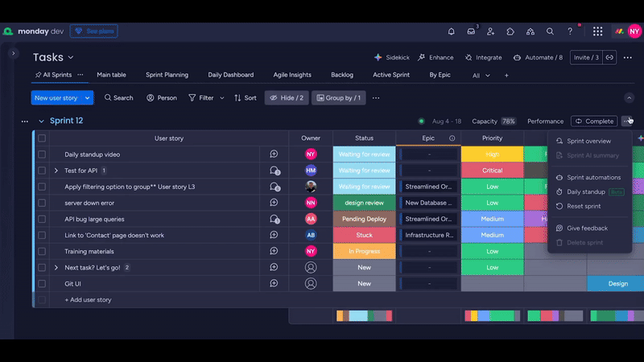The height and width of the screenshot is (362, 644).
Task: Tick the checkbox for Training materials
Action: [x=42, y=251]
